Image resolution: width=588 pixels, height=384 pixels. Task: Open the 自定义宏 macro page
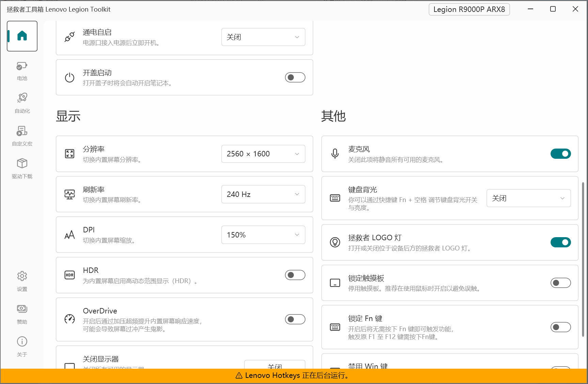click(x=22, y=136)
